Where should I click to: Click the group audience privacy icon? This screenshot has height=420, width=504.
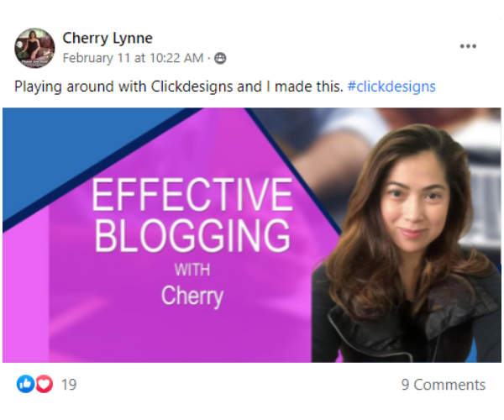tap(220, 58)
